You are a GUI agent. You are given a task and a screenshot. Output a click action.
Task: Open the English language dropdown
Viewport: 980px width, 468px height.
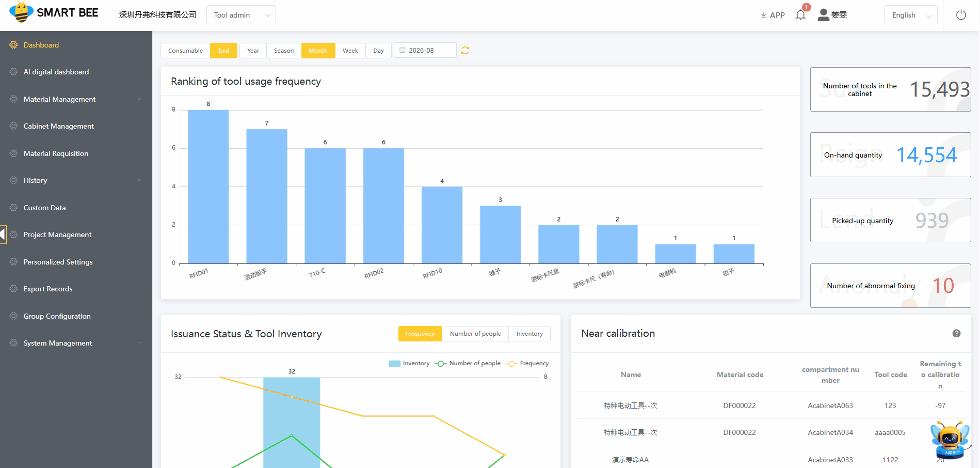911,15
